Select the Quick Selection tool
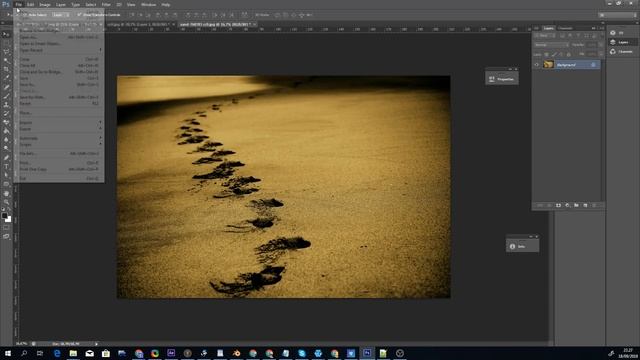640x360 pixels. [x=6, y=60]
